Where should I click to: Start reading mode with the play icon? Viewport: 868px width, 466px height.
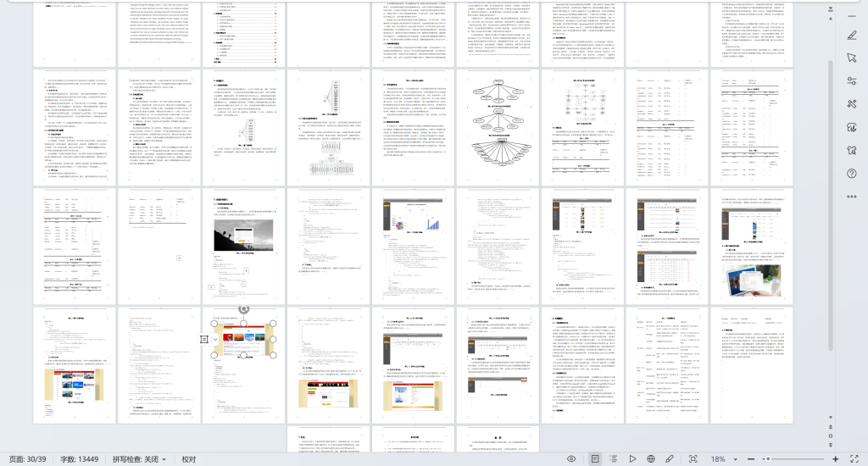632,459
